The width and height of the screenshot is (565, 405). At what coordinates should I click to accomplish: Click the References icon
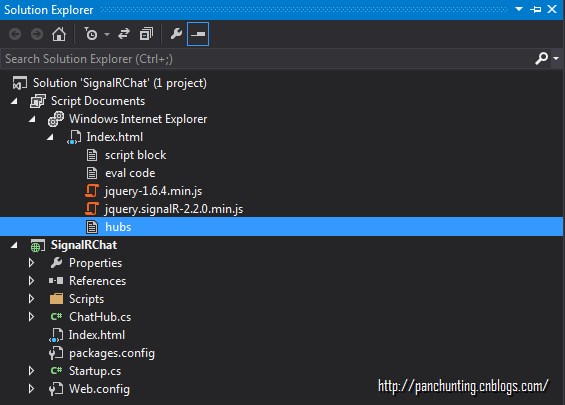56,281
